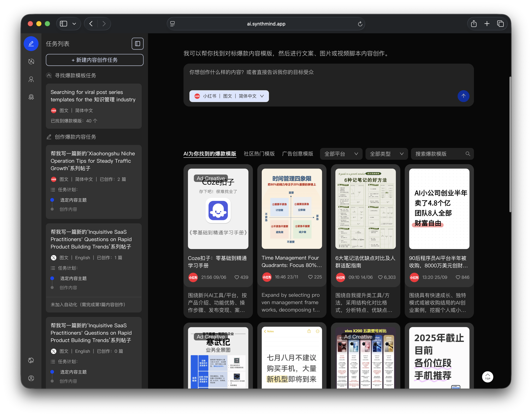Open user profile icon at the bottom of the left rail

point(31,378)
